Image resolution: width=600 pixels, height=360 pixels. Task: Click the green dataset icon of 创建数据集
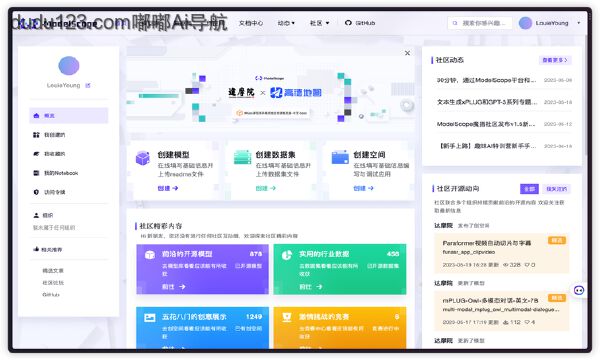pos(242,157)
